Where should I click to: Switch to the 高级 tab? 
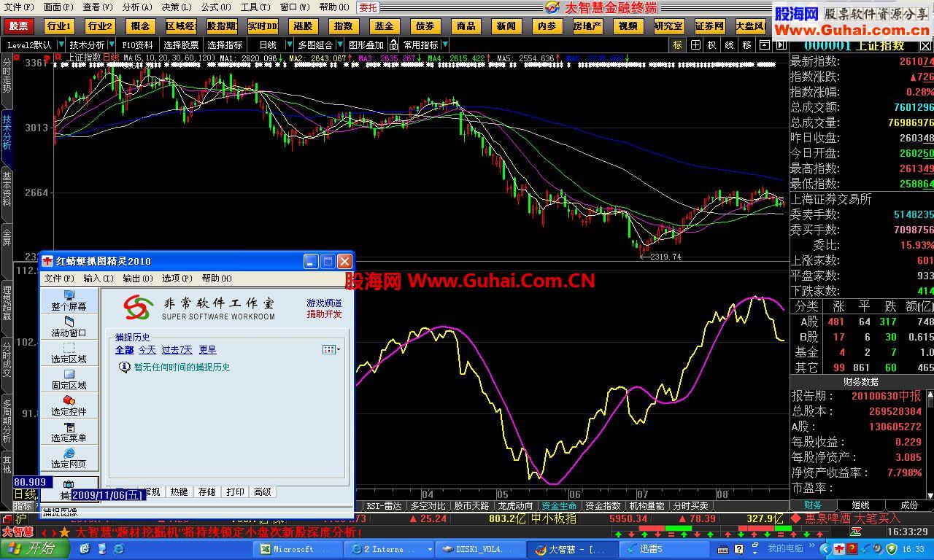(263, 492)
